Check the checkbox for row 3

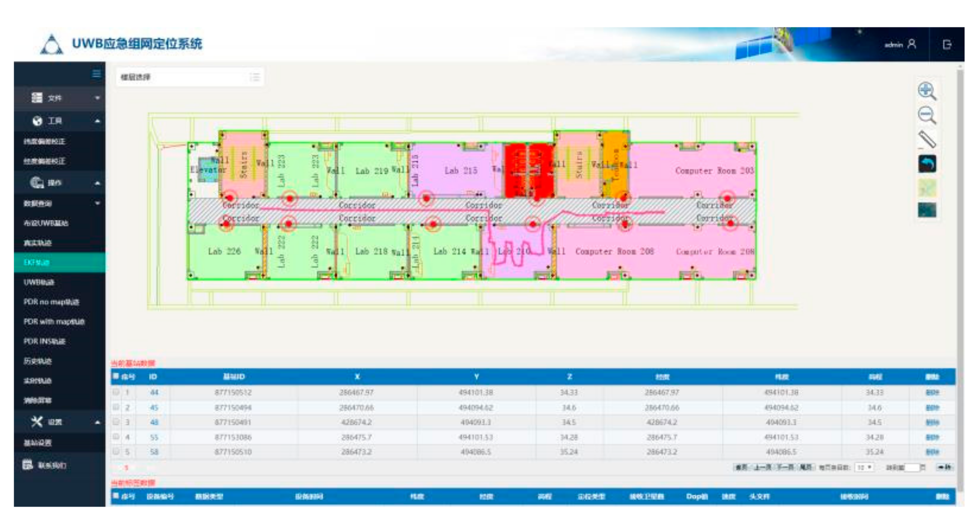point(116,422)
